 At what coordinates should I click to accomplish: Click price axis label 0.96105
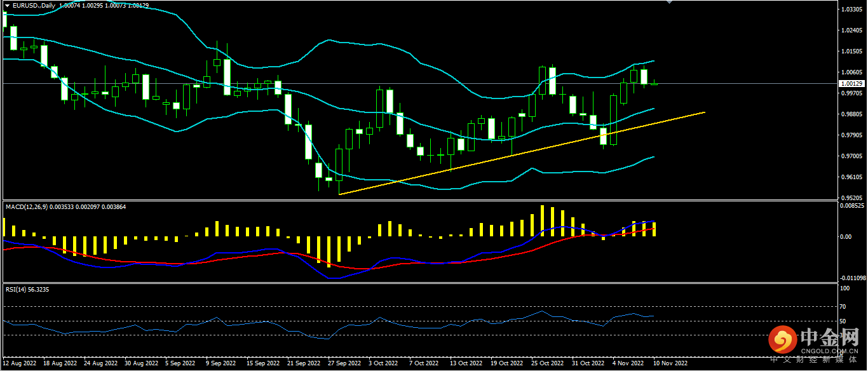[850, 177]
